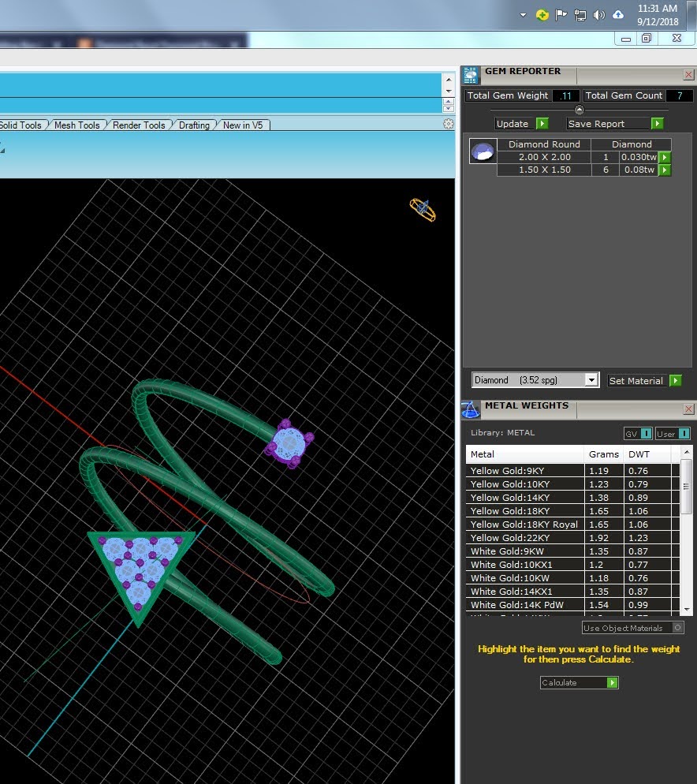Click the Update button label

[512, 124]
